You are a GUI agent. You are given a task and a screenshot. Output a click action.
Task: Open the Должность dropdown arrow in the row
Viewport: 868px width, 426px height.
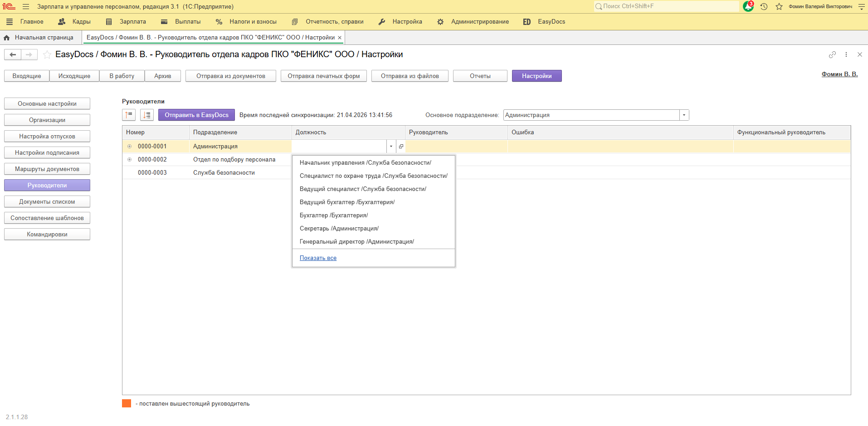coord(391,147)
